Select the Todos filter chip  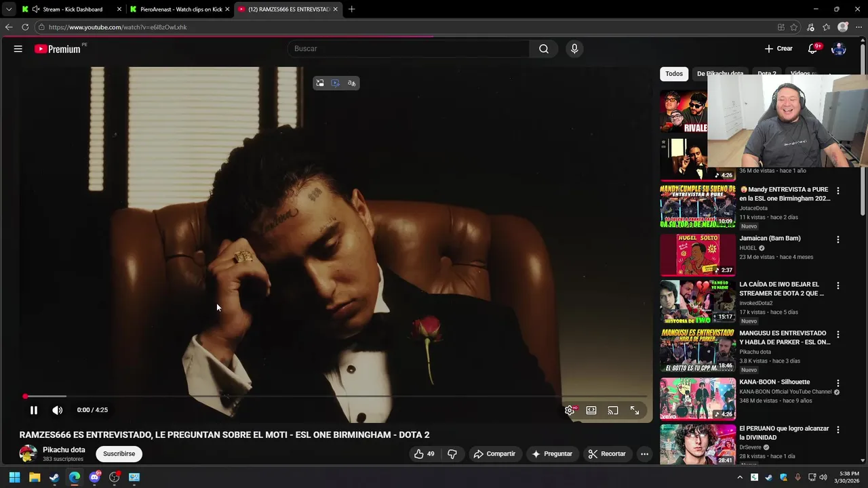[674, 74]
